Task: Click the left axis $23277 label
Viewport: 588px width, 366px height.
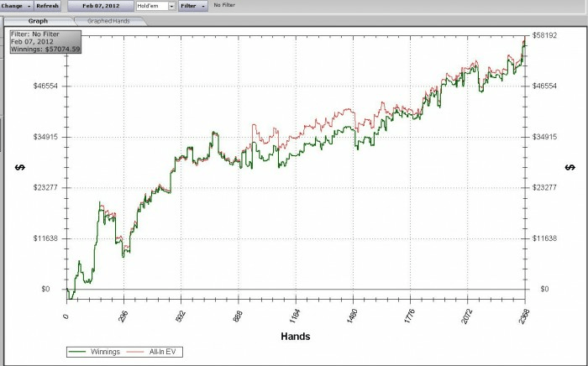Action: click(x=45, y=187)
